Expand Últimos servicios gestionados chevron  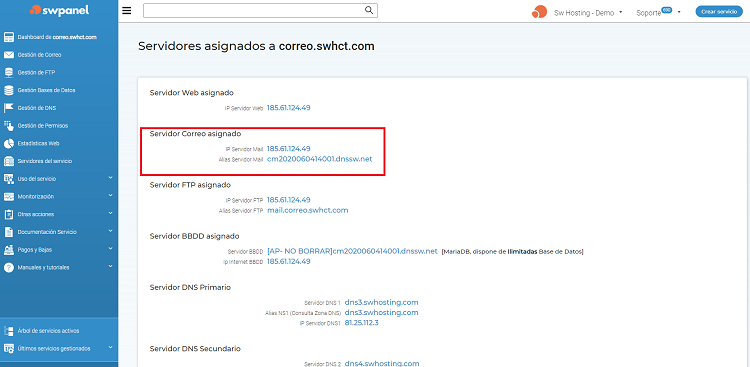[x=110, y=348]
